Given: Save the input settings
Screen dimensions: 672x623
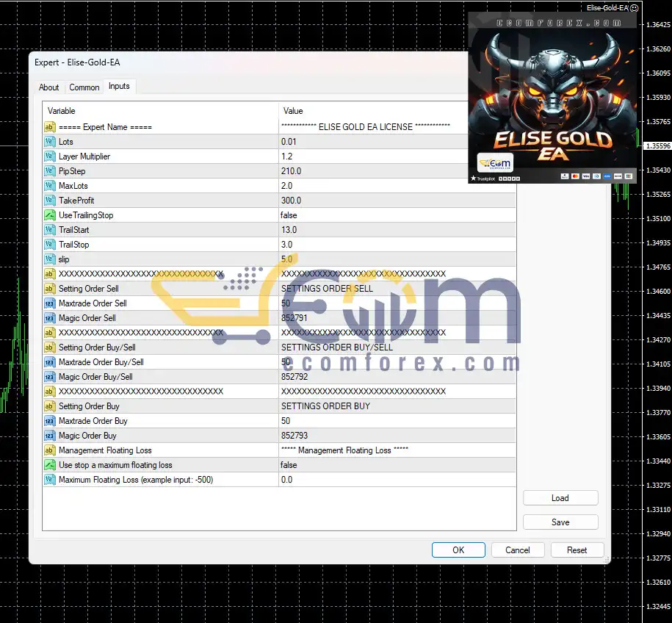Looking at the screenshot, I should [x=560, y=522].
